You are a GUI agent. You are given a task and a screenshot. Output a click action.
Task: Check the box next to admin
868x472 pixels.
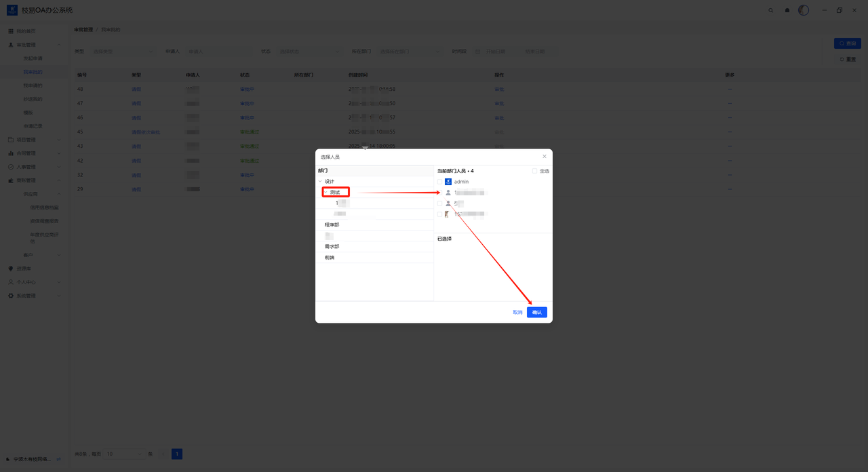[x=439, y=182]
